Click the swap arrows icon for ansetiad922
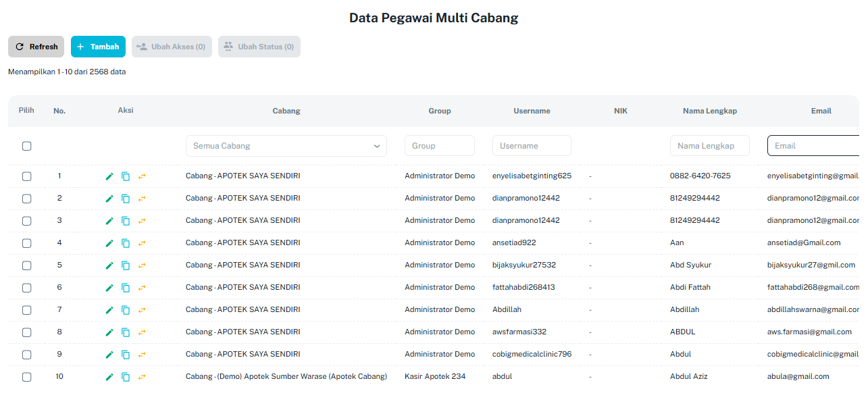868x410 pixels. click(142, 243)
